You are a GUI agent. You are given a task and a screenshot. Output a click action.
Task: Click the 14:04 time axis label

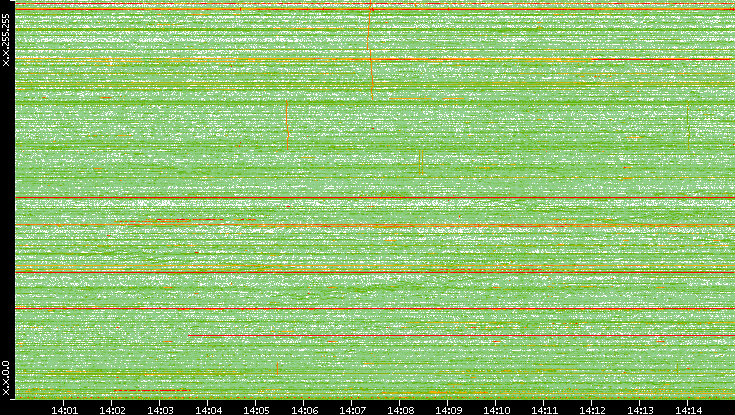coord(208,410)
